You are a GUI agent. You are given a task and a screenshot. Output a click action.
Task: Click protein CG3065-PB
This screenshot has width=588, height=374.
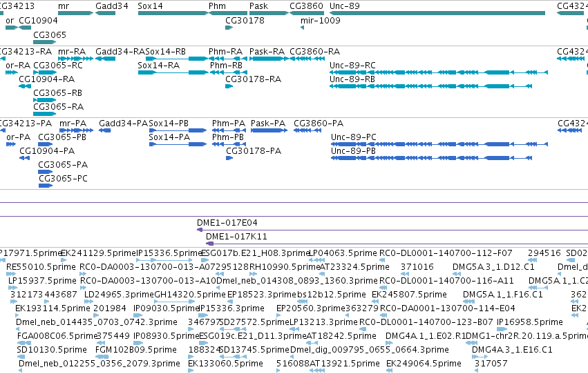pos(46,144)
